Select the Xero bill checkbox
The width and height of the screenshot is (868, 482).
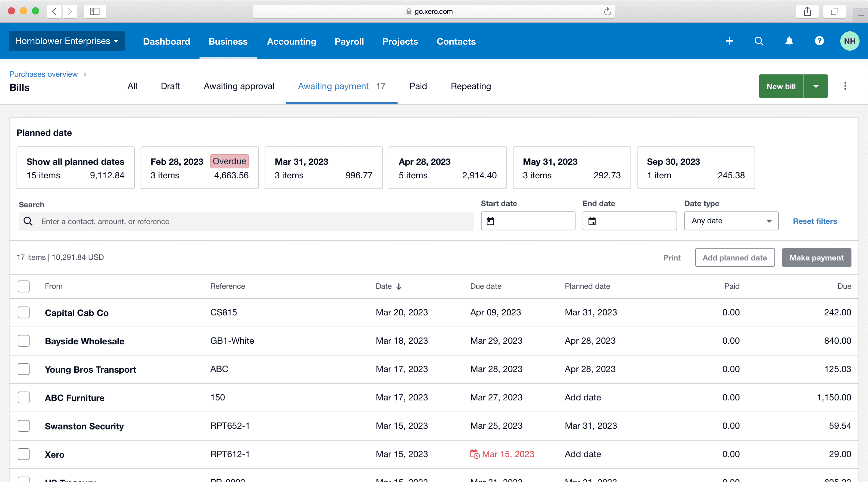(x=24, y=454)
